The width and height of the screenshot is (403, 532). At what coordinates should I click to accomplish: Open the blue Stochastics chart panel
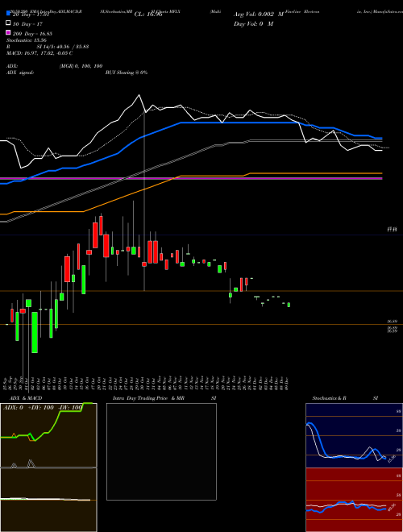pyautogui.click(x=354, y=435)
